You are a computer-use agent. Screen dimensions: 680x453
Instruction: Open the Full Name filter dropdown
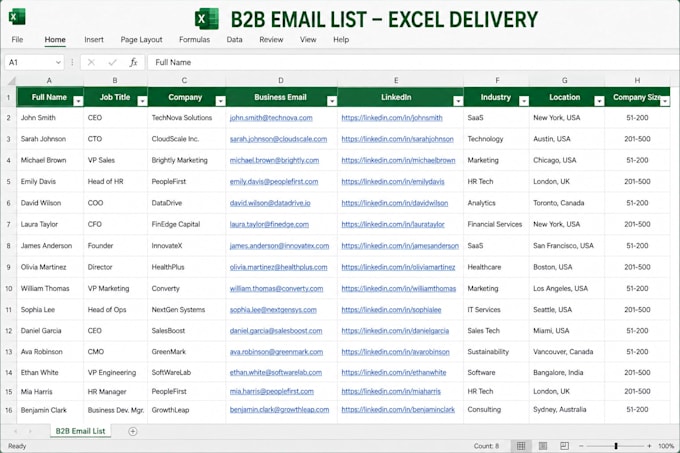click(78, 101)
